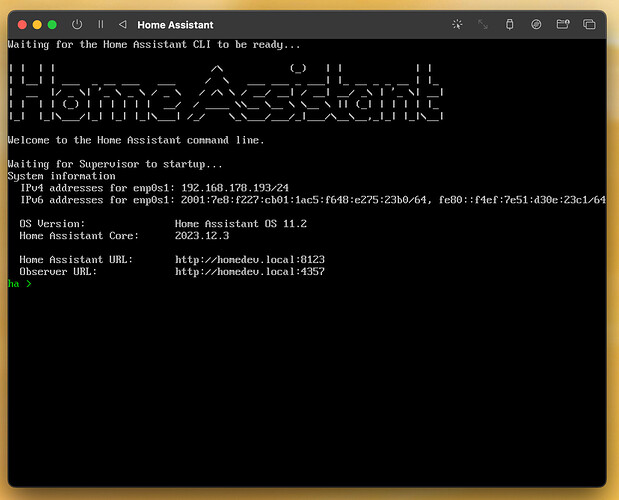Pause the running virtual machine
Viewport: 619px width, 500px height.
(100, 24)
